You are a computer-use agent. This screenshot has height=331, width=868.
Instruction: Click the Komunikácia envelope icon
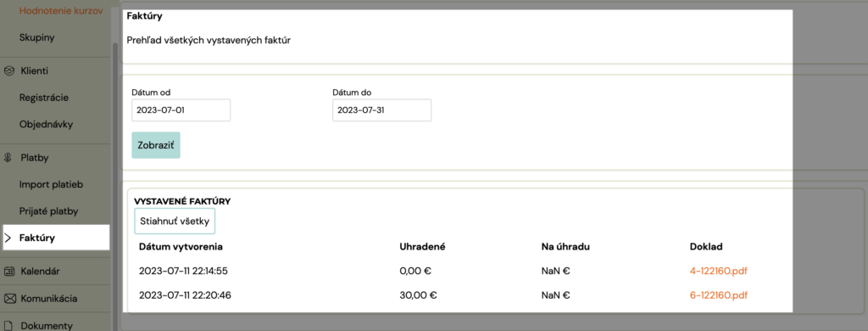[8, 299]
